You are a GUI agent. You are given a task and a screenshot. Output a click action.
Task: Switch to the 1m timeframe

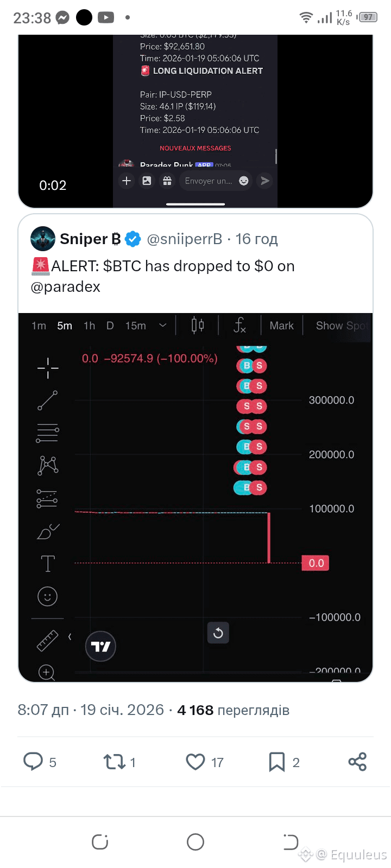[39, 325]
